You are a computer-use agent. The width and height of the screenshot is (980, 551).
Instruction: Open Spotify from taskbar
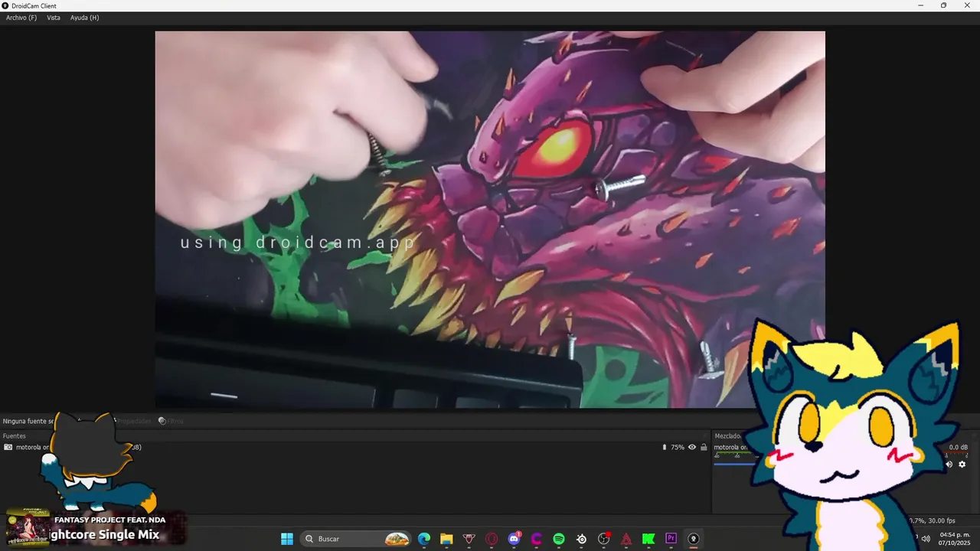pyautogui.click(x=559, y=539)
